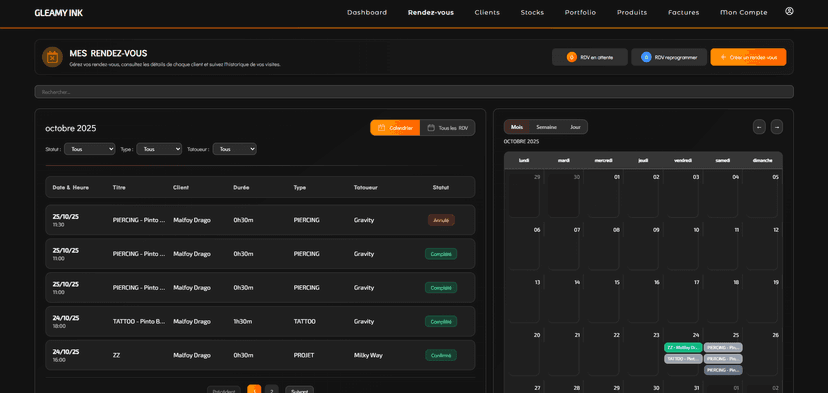The width and height of the screenshot is (828, 393).
Task: Open the Factures page
Action: coord(683,13)
